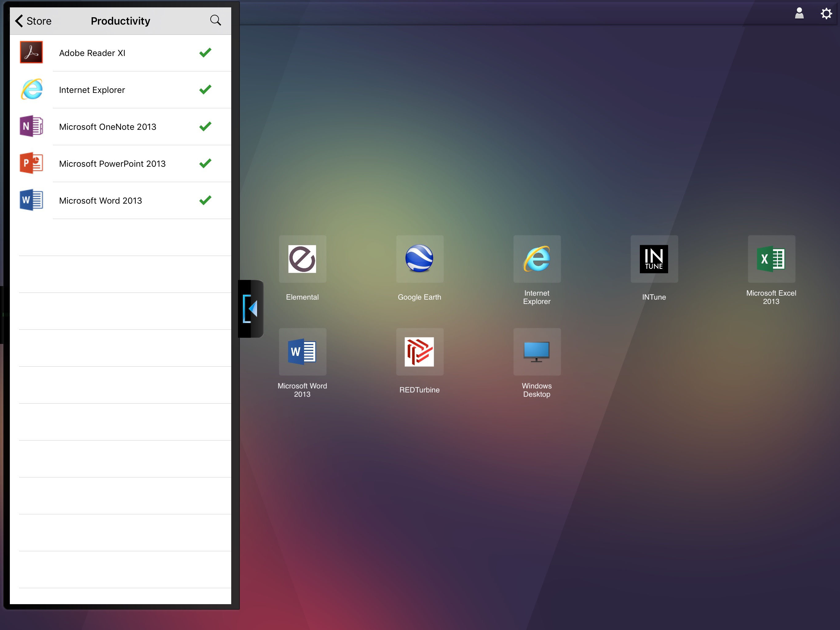This screenshot has width=840, height=630.
Task: Open the settings gear icon
Action: 826,14
